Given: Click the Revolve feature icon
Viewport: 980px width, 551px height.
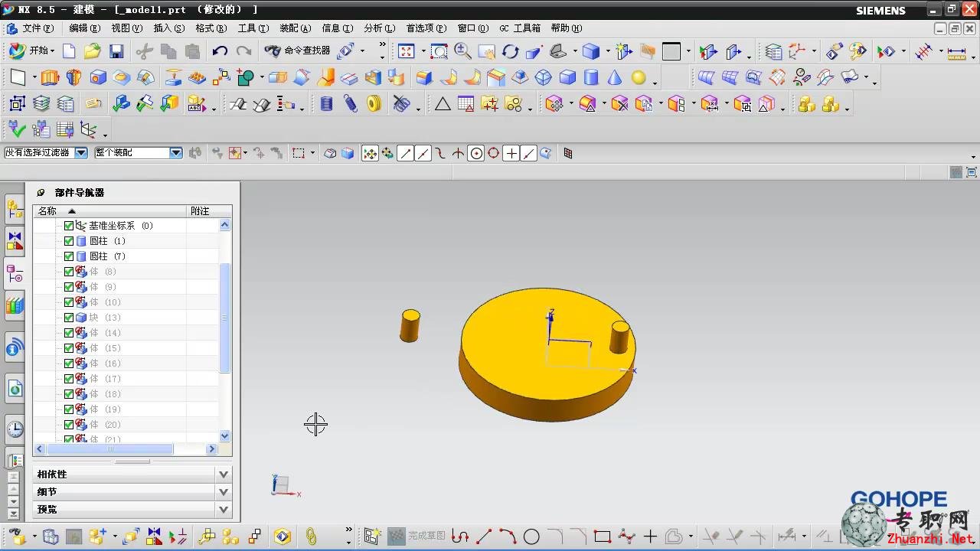Looking at the screenshot, I should 73,77.
